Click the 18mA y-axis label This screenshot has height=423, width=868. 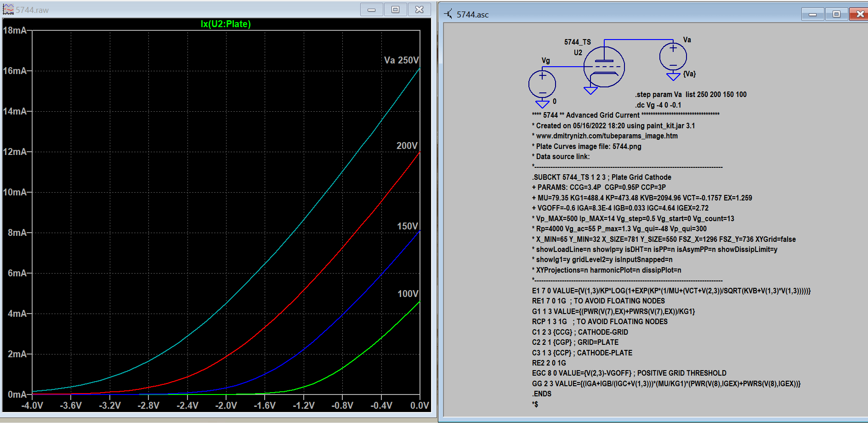pos(15,30)
